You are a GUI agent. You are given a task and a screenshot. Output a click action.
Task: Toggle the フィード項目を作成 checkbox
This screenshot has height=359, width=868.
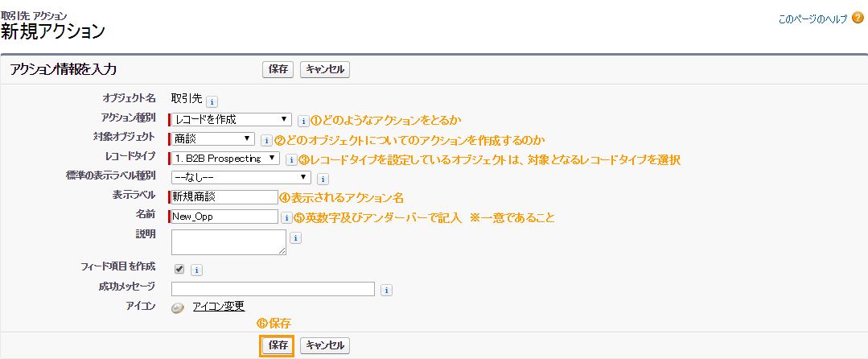179,269
